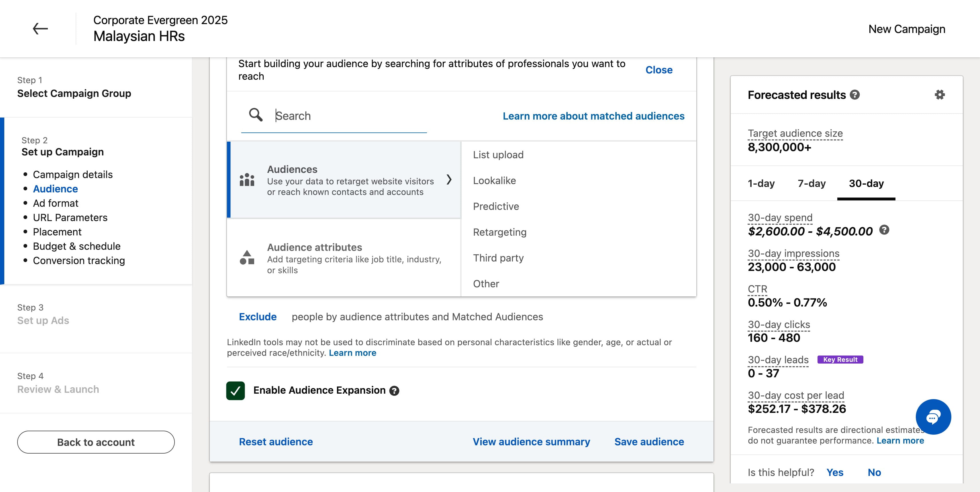Viewport: 980px width, 492px height.
Task: Switch to 1-day forecast tab
Action: coord(761,183)
